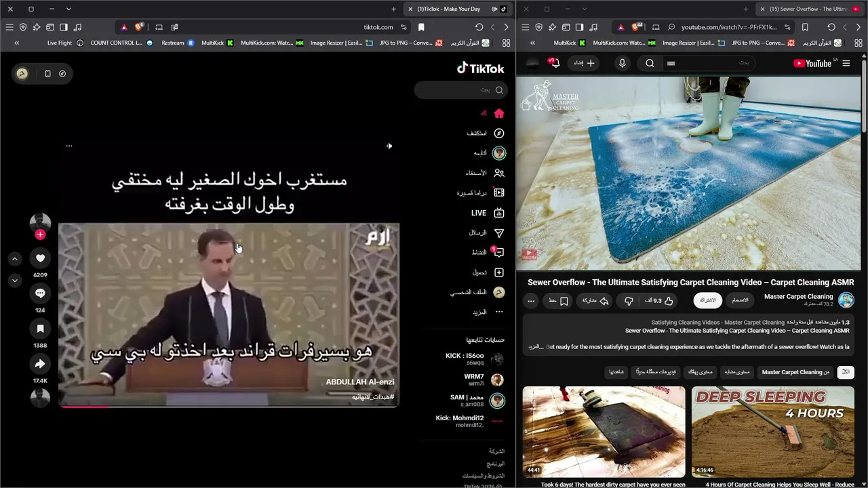Open TikTok Explore compass item
Viewport: 868px width, 488px height.
pos(499,133)
